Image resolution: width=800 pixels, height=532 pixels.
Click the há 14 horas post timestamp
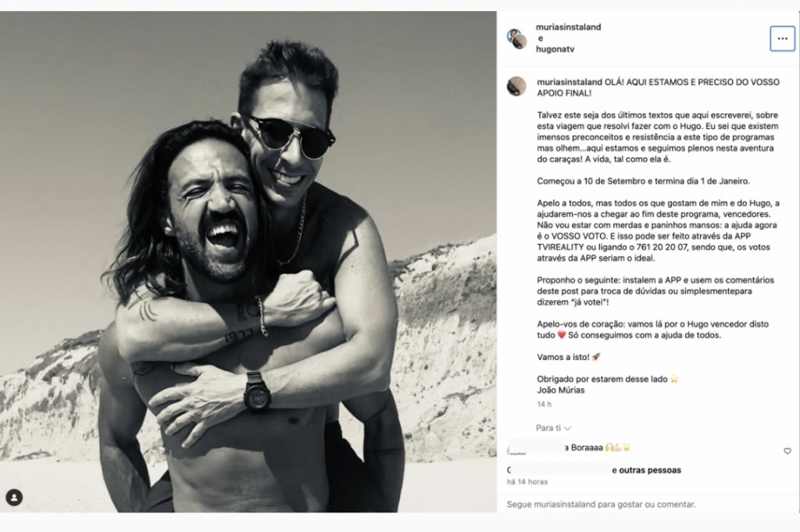pyautogui.click(x=527, y=482)
